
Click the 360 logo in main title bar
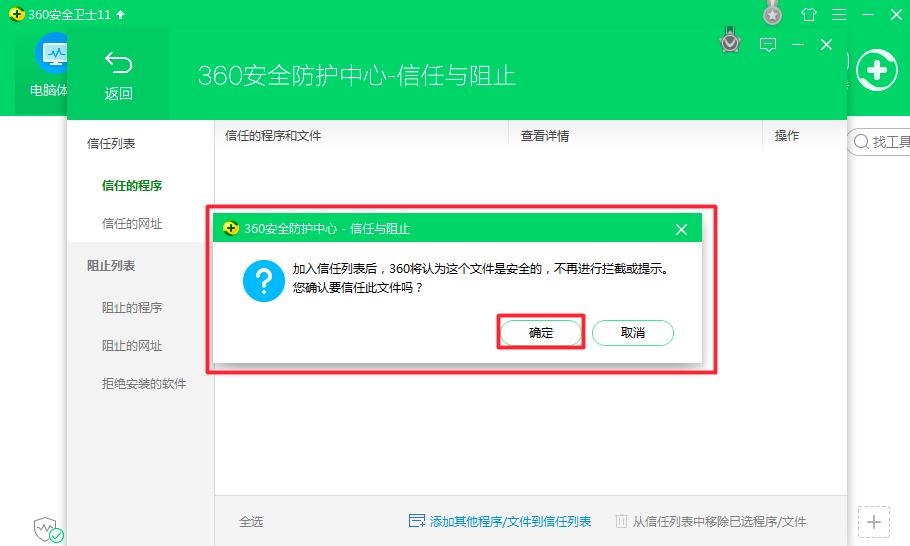(17, 14)
